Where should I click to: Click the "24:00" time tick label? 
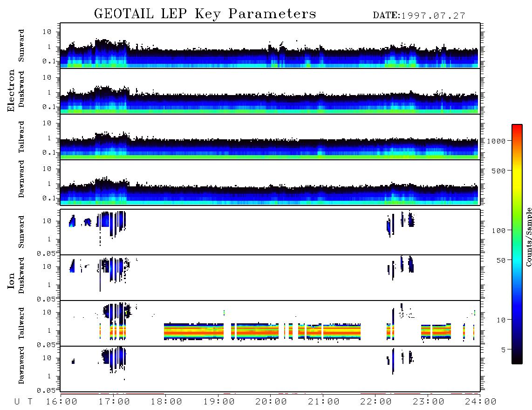click(x=481, y=402)
